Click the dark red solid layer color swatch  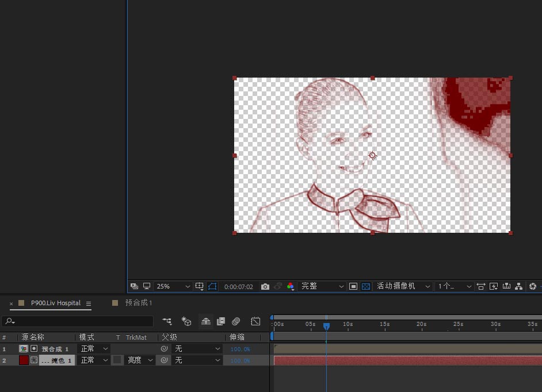coord(24,360)
